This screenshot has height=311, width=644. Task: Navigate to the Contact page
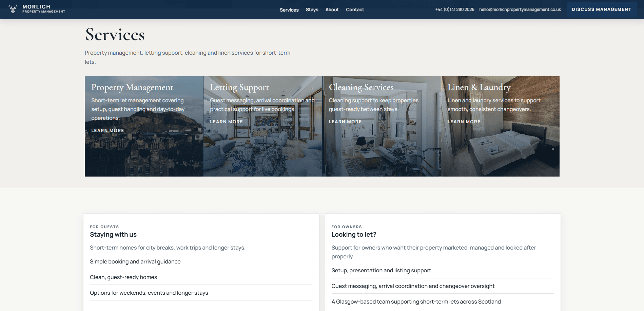(x=355, y=10)
